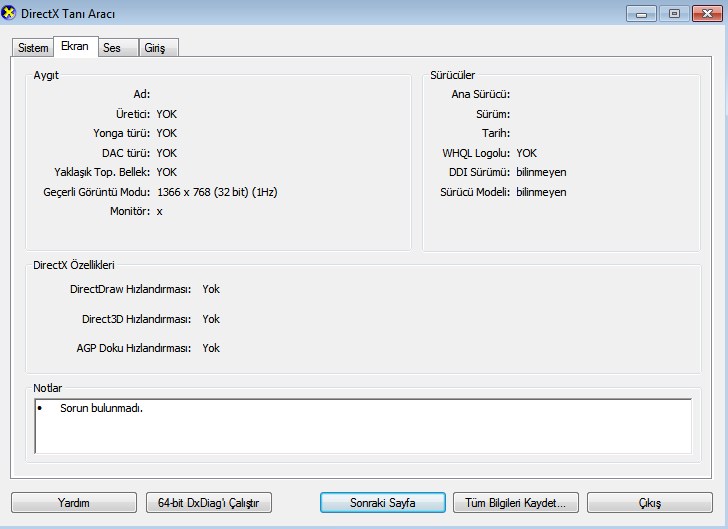Click the DAC türü value YOK
728x529 pixels.
pyautogui.click(x=166, y=153)
